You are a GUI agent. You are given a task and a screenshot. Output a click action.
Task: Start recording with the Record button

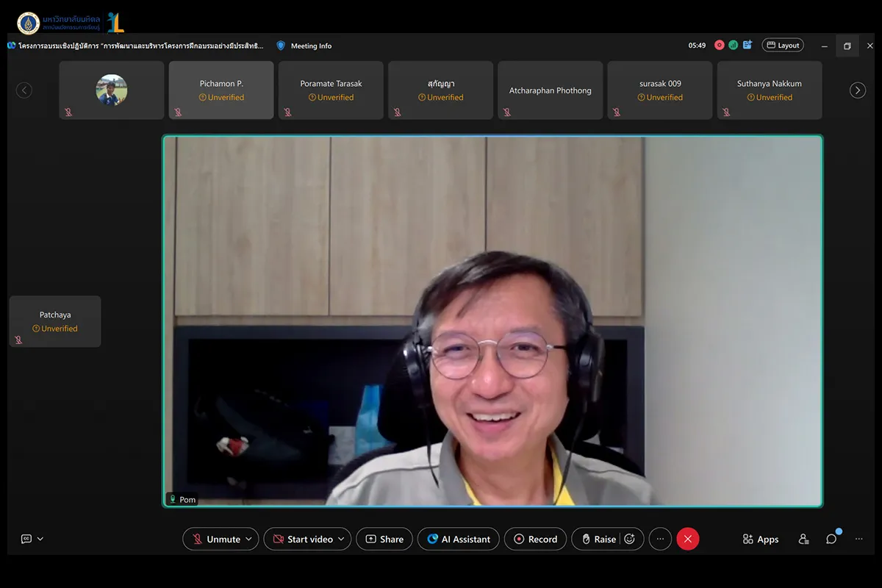point(535,539)
